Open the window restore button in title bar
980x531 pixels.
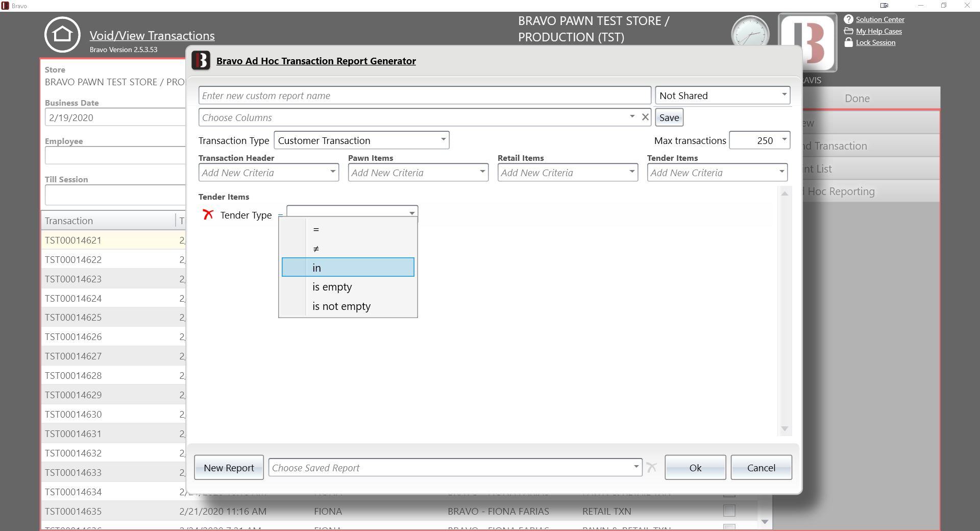(x=944, y=6)
